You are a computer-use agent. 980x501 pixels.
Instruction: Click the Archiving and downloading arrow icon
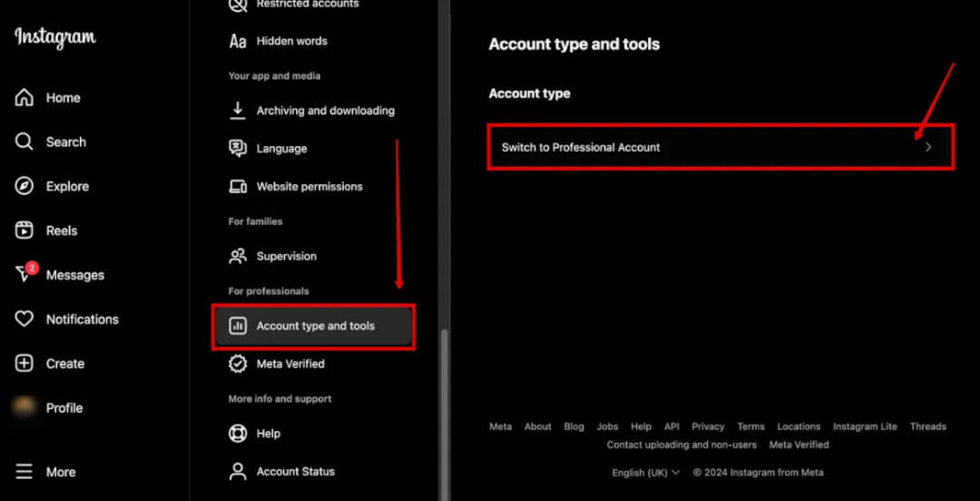[x=238, y=111]
